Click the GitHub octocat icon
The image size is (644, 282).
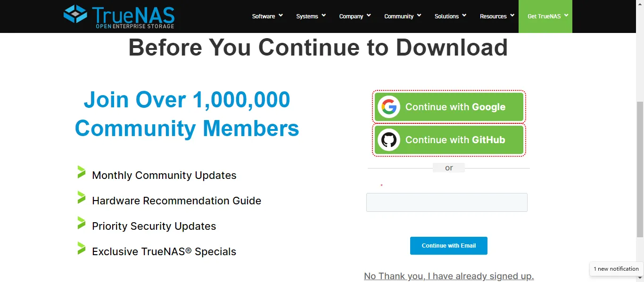point(389,140)
